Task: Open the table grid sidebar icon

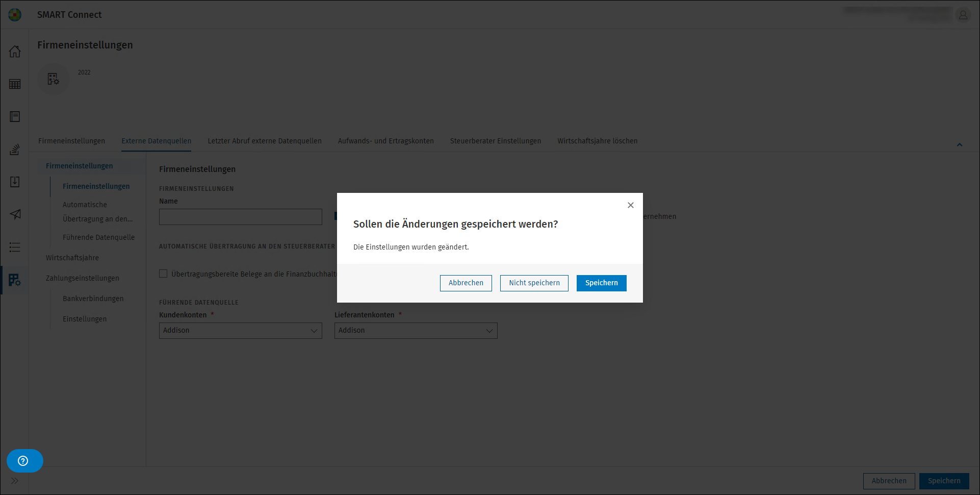Action: [x=15, y=84]
